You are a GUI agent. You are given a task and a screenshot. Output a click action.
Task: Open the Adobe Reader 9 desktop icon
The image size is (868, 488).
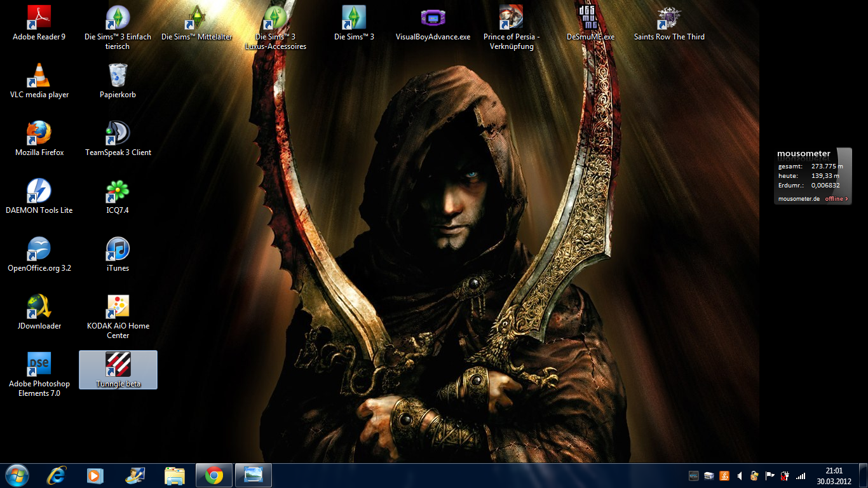(39, 22)
